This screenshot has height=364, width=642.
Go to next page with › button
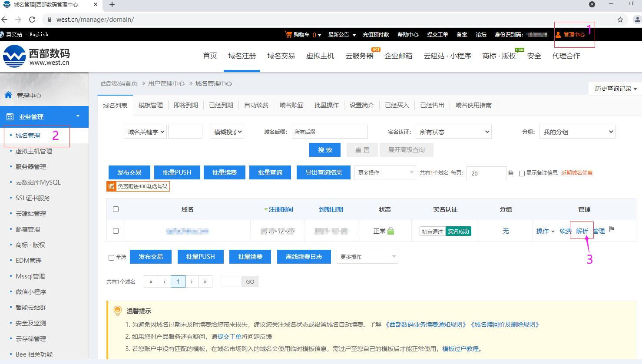click(192, 281)
